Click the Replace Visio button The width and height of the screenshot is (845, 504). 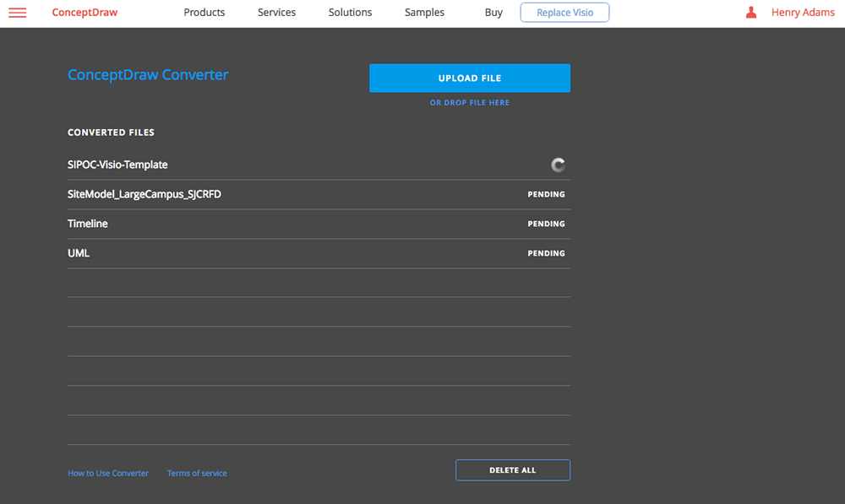pos(564,13)
